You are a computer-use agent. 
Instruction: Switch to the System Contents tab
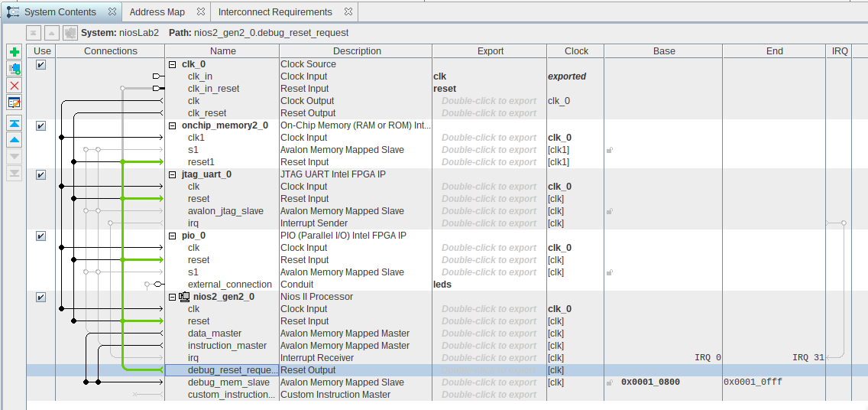tap(61, 11)
